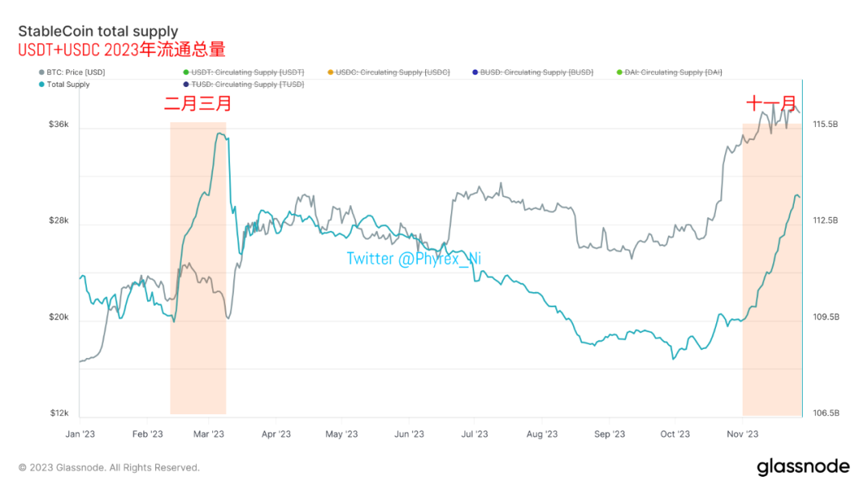The height and width of the screenshot is (489, 868).
Task: Click the $36k price axis label
Action: point(59,125)
